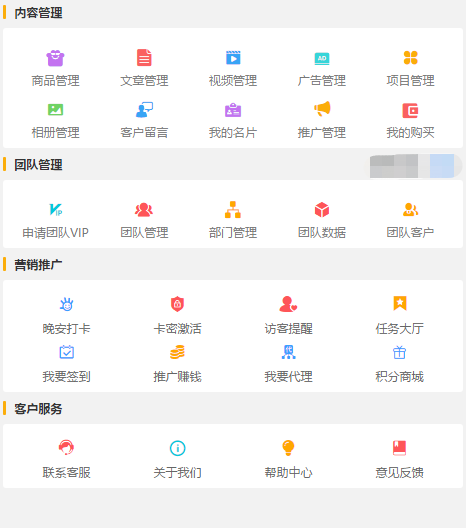Click the 内容管理 section heading
Screen dimensions: 466x528
(x=38, y=13)
